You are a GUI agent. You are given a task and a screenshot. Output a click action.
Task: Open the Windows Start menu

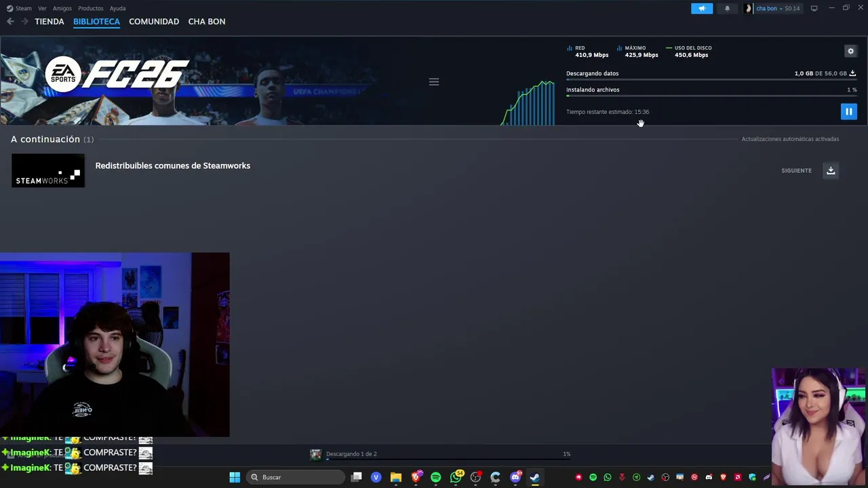(235, 477)
